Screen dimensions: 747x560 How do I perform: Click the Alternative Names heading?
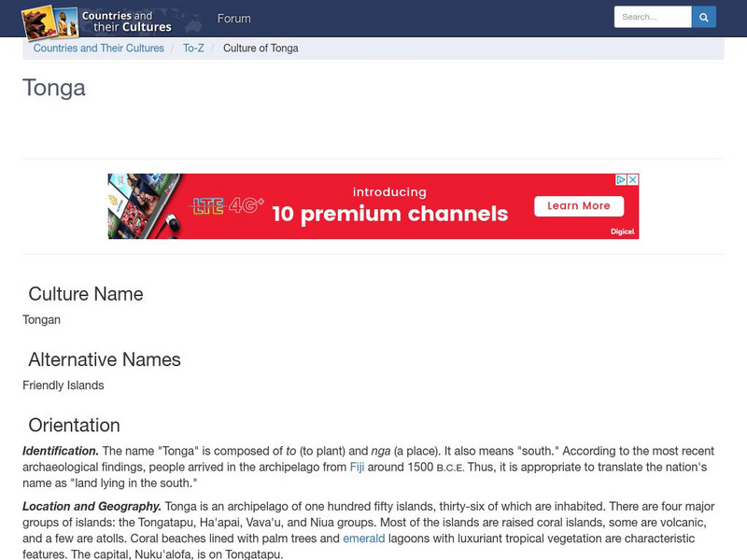(x=105, y=359)
